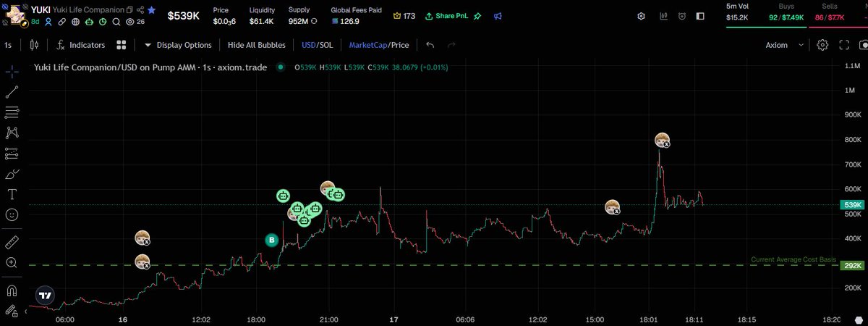Open the megaphone announcements icon
This screenshot has height=326, width=868.
click(x=498, y=16)
